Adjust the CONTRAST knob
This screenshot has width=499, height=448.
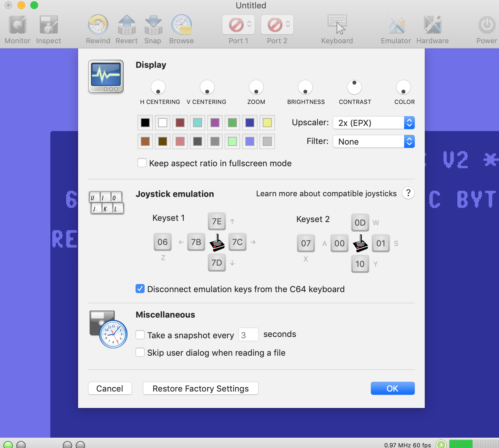[x=354, y=87]
